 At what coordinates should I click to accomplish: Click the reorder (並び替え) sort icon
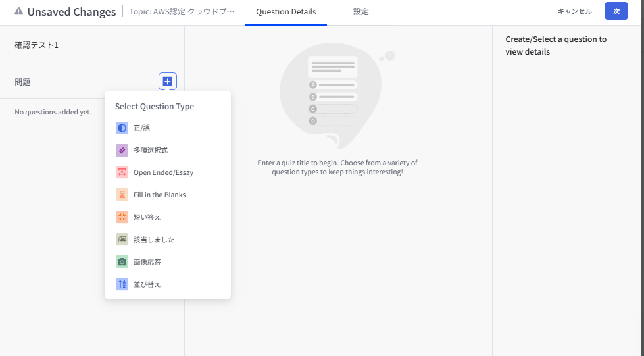122,284
